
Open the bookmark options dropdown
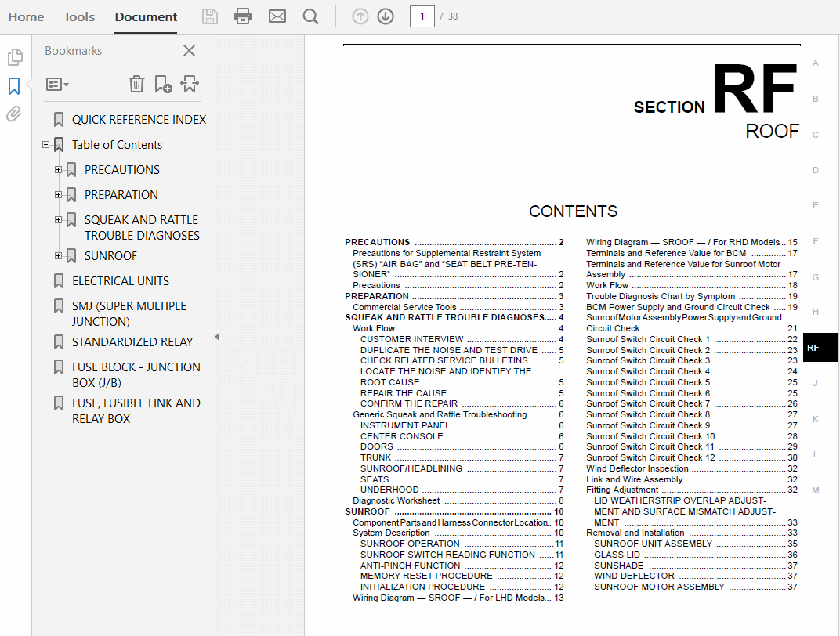pyautogui.click(x=56, y=84)
